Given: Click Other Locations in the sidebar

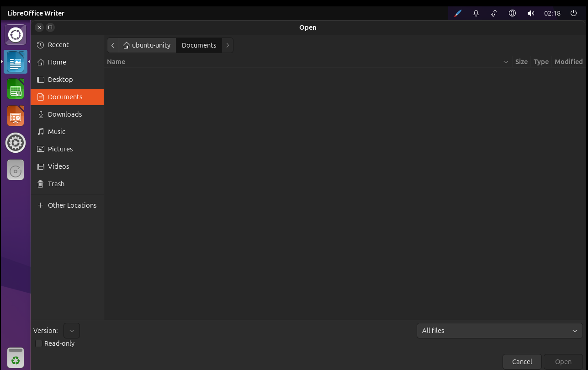Looking at the screenshot, I should click(x=67, y=205).
